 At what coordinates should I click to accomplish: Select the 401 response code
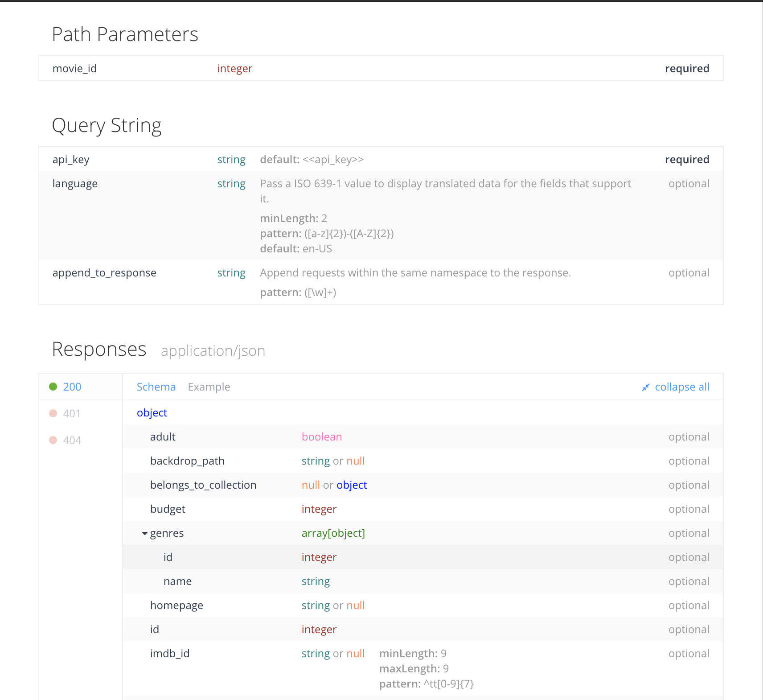click(72, 414)
